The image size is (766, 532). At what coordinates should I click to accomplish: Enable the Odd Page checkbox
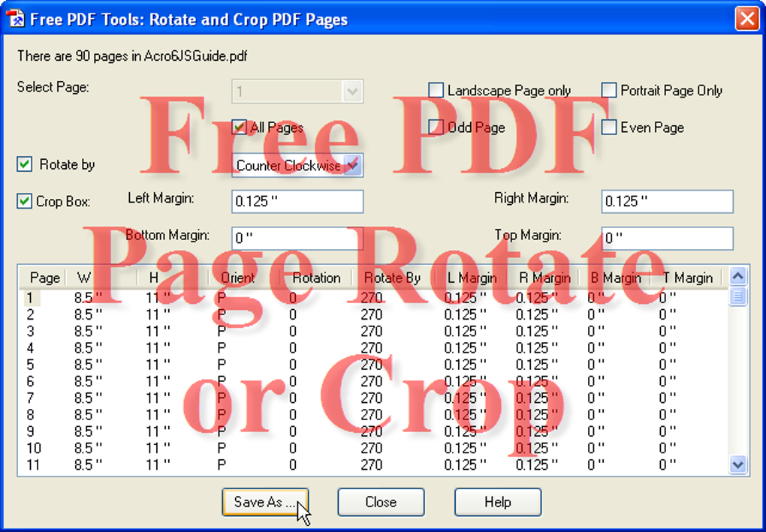pos(436,128)
